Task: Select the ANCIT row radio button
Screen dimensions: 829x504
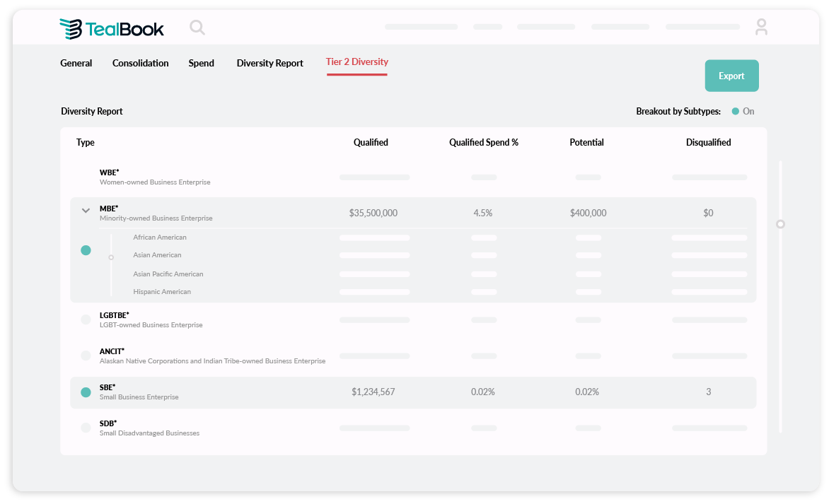Action: click(x=86, y=356)
